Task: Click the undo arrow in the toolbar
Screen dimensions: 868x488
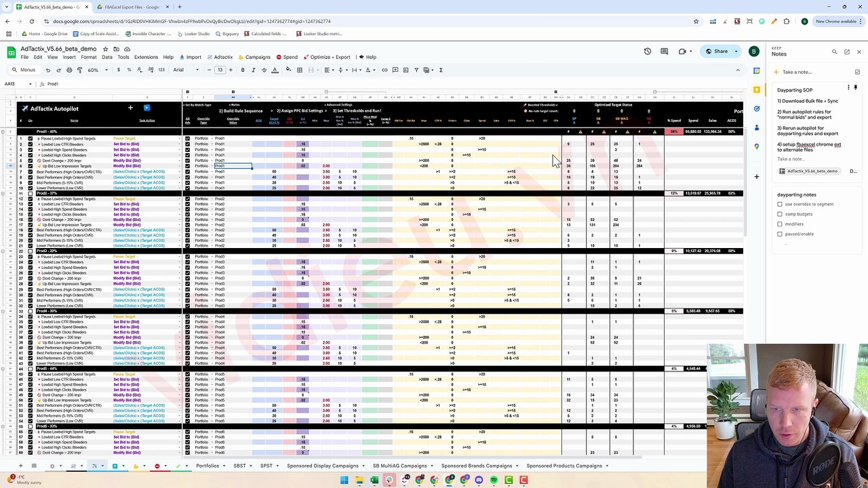Action: point(50,70)
